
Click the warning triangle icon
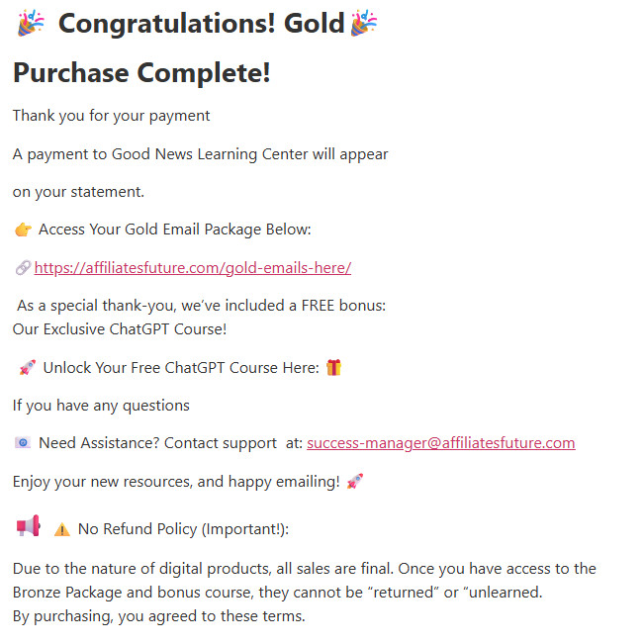(62, 529)
